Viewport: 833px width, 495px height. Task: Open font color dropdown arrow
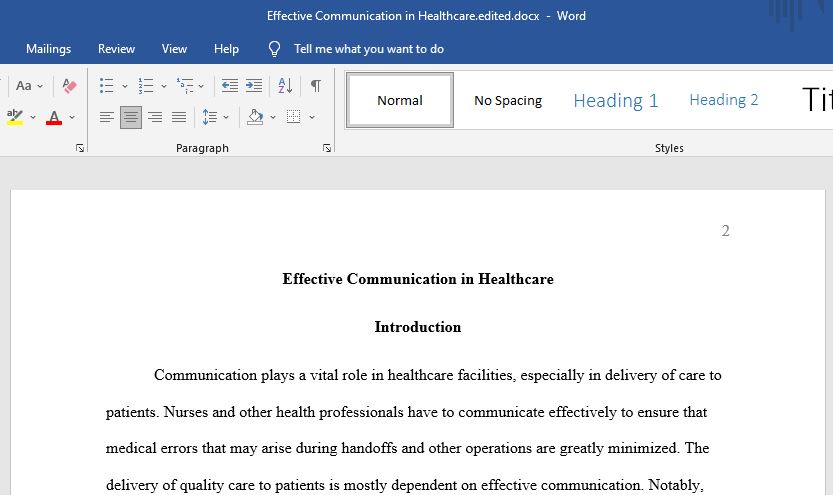tap(72, 117)
